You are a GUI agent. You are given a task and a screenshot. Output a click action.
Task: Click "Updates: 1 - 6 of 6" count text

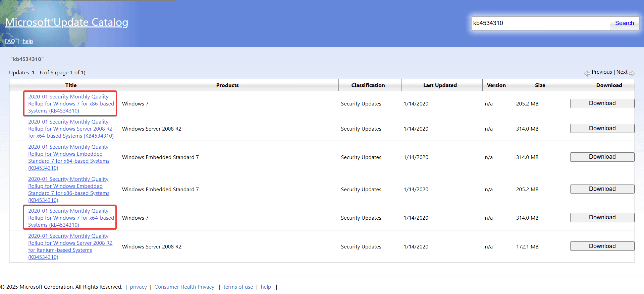[47, 73]
